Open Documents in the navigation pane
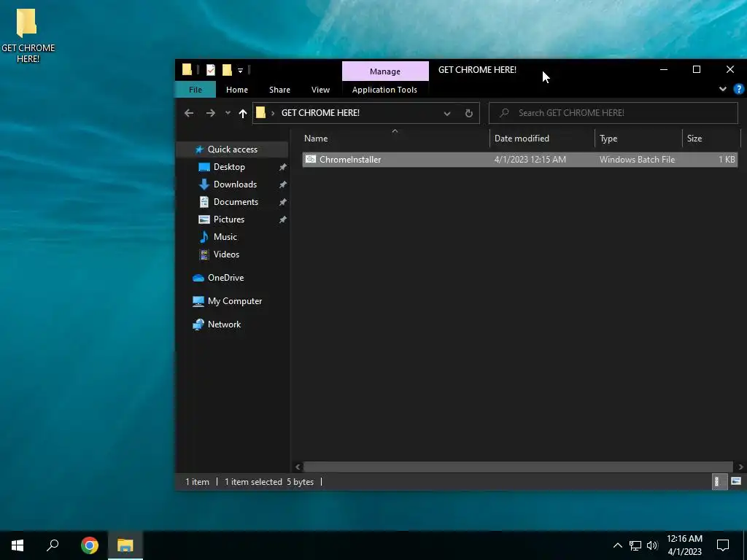Image resolution: width=747 pixels, height=560 pixels. tap(236, 202)
